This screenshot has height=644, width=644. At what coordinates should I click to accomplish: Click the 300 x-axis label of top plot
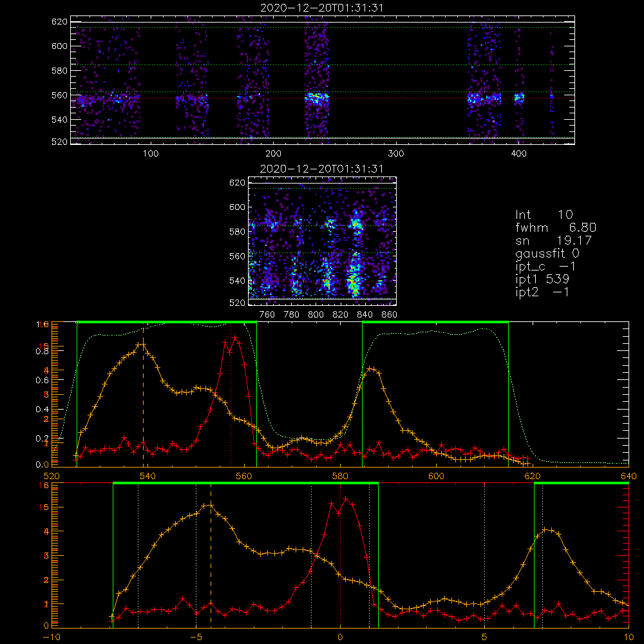pyautogui.click(x=396, y=154)
